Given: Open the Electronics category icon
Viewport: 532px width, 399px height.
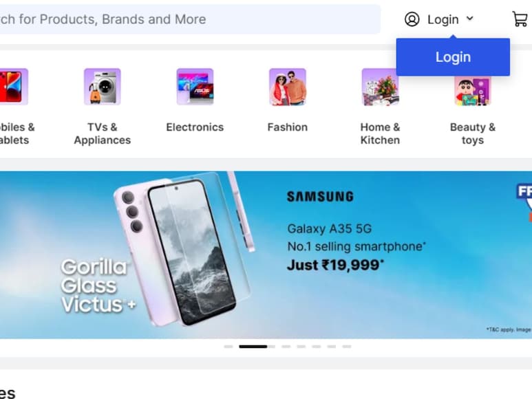Looking at the screenshot, I should click(x=195, y=87).
